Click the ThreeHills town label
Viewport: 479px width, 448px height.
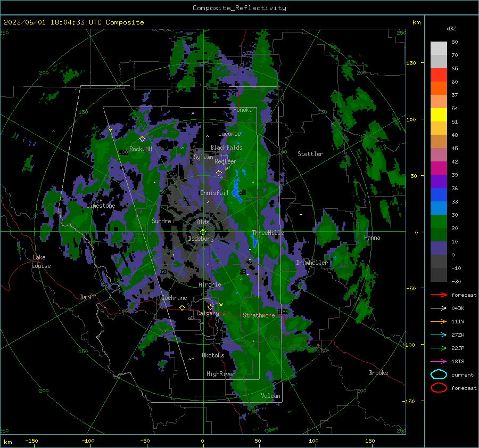tap(268, 233)
